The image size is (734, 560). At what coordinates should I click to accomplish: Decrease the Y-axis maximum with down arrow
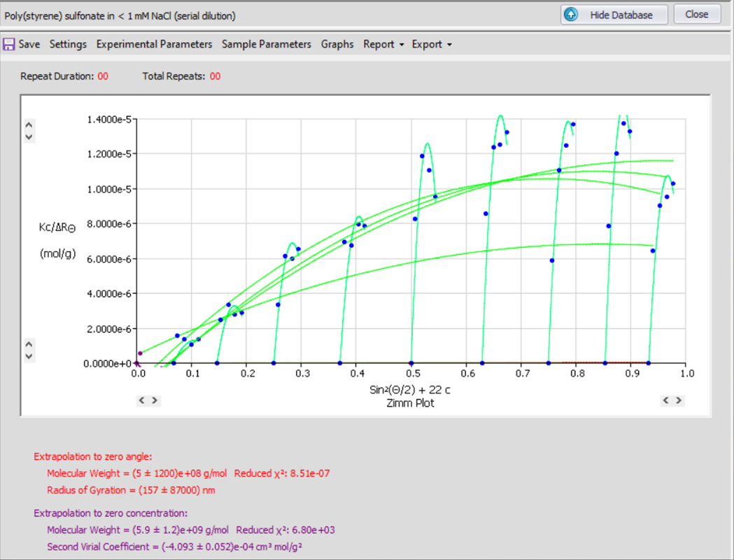click(29, 136)
